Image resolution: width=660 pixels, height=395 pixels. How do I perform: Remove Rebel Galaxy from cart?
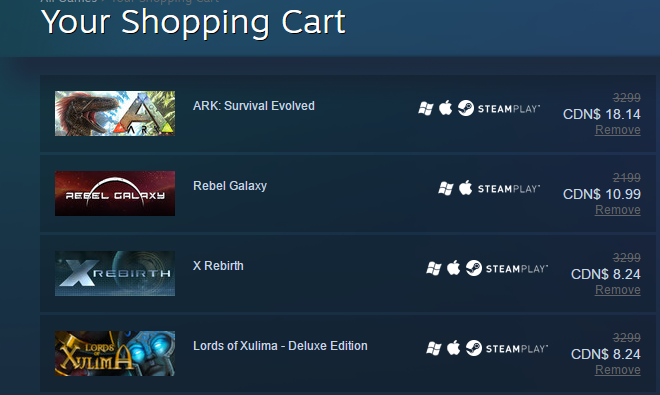coord(617,210)
